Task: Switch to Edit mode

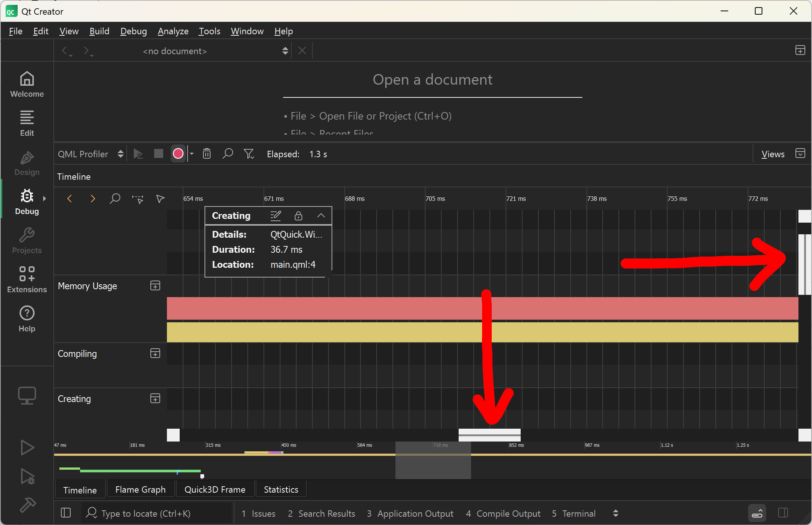Action: [27, 124]
